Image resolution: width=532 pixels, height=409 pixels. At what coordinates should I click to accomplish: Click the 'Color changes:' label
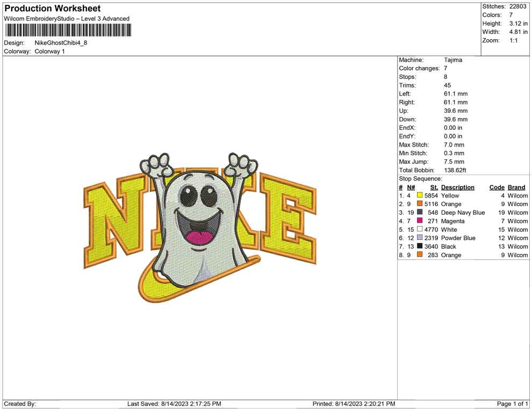[419, 69]
